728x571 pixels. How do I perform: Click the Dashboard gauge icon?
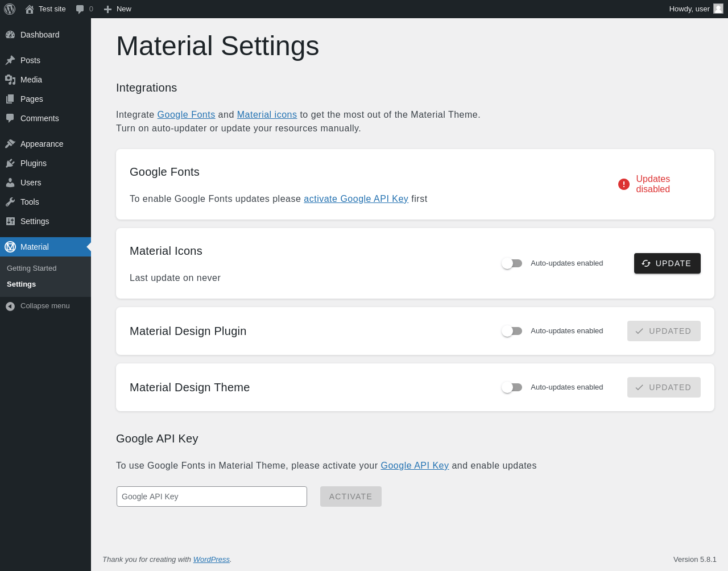tap(10, 35)
